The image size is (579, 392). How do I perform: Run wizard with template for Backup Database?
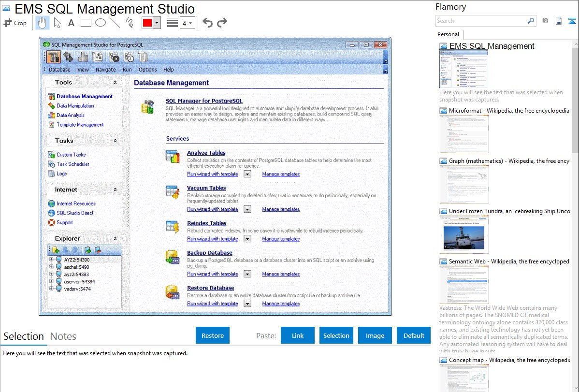(212, 274)
